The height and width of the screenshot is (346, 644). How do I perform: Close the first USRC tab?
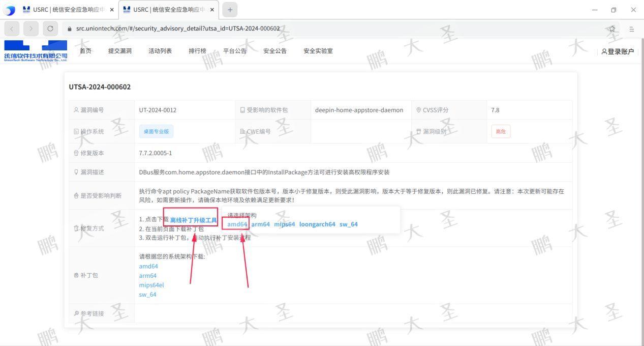pyautogui.click(x=112, y=10)
